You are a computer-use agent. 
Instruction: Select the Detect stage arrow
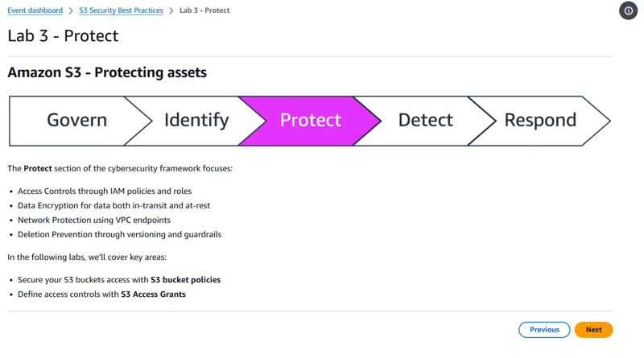425,121
